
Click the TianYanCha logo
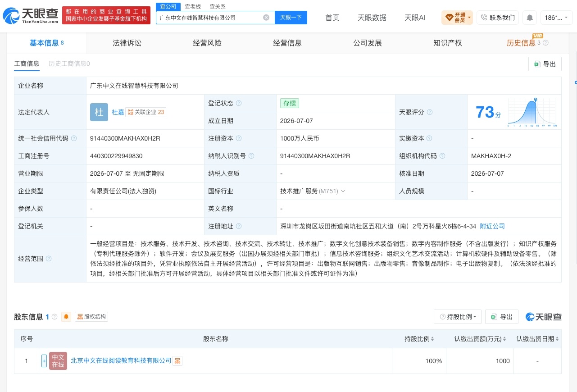click(x=31, y=16)
